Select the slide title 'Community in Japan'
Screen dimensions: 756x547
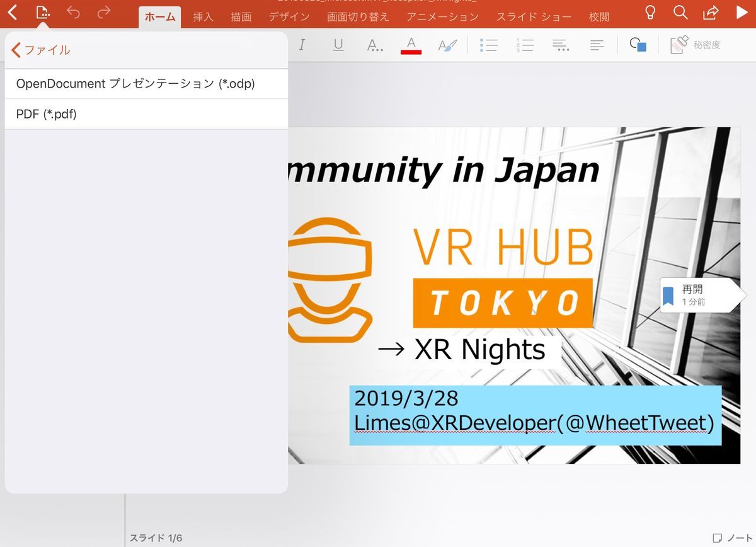tap(444, 170)
